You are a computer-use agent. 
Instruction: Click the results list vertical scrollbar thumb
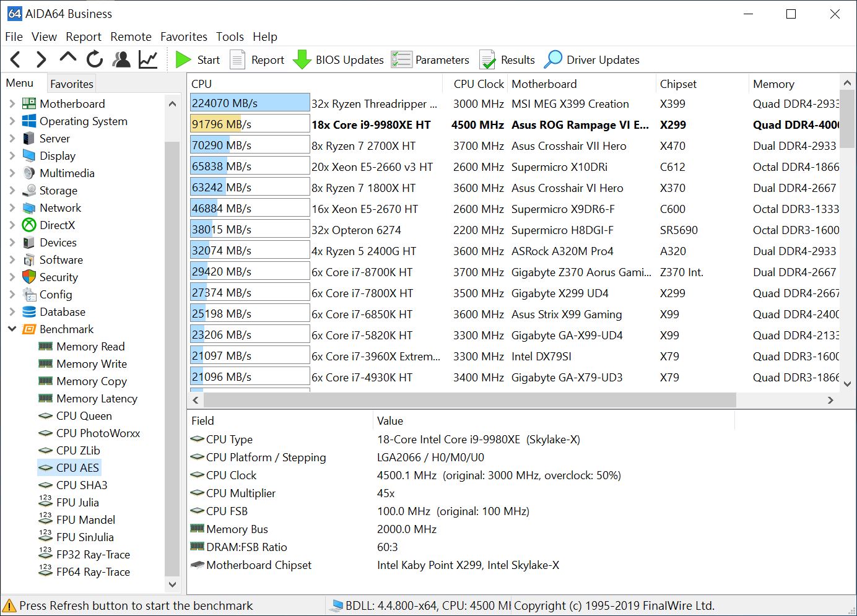click(848, 119)
